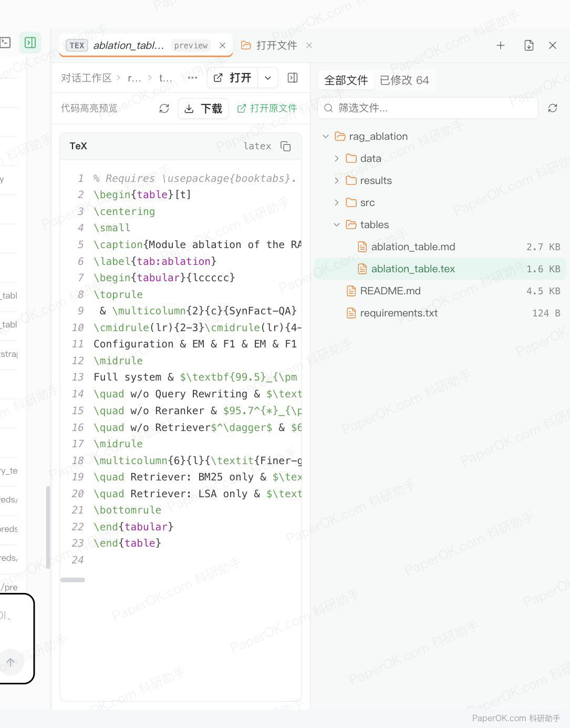The image size is (570, 728).
Task: Click the README.md file icon
Action: (x=351, y=291)
